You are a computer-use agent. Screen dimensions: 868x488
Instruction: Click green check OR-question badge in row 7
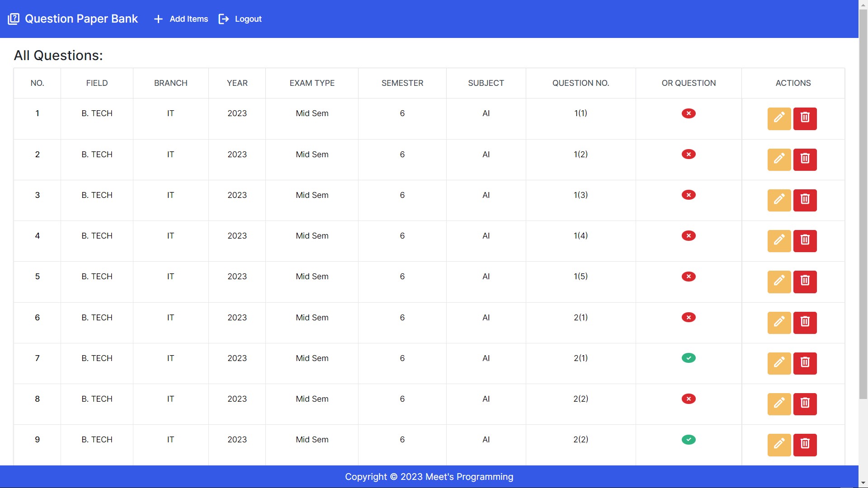click(688, 358)
